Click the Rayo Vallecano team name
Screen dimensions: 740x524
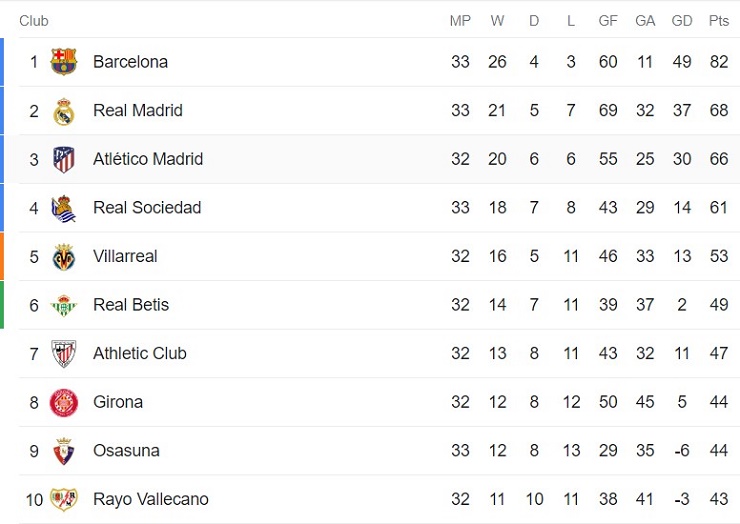[150, 500]
